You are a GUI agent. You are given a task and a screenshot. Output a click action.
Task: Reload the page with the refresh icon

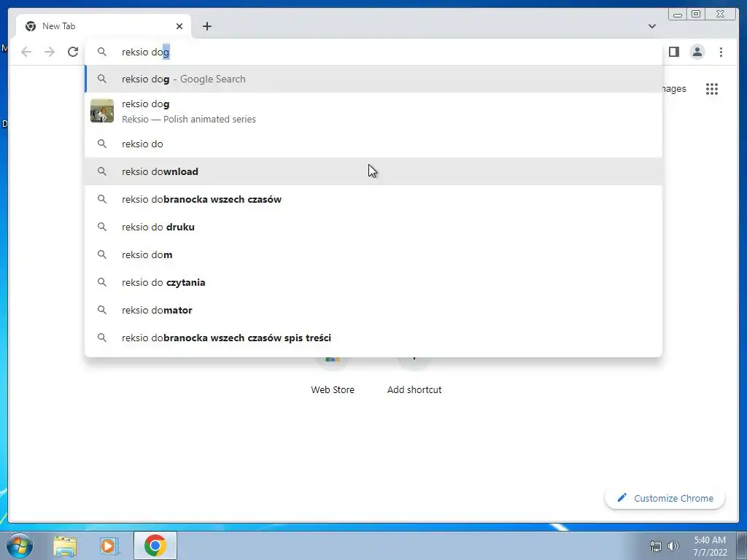[x=73, y=52]
